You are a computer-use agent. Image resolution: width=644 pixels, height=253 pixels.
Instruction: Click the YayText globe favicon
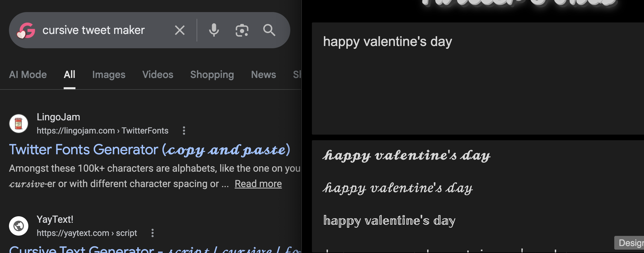pyautogui.click(x=19, y=226)
